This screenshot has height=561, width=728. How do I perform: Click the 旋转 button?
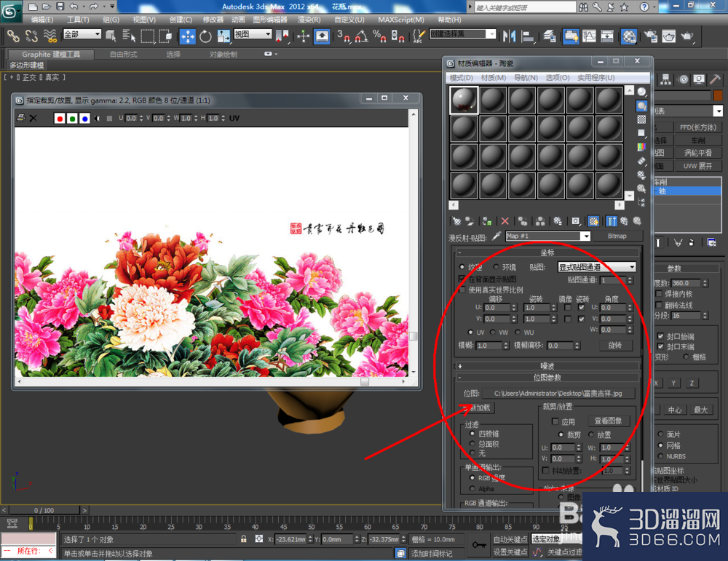click(x=614, y=345)
